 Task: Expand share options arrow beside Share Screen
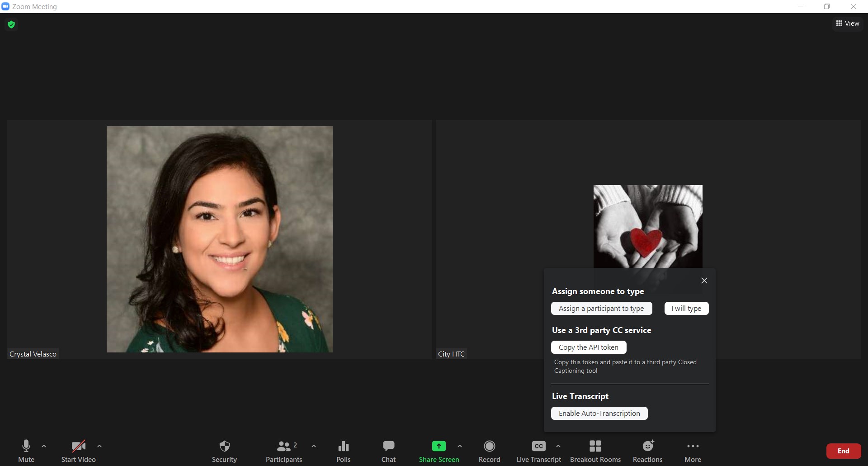tap(460, 446)
